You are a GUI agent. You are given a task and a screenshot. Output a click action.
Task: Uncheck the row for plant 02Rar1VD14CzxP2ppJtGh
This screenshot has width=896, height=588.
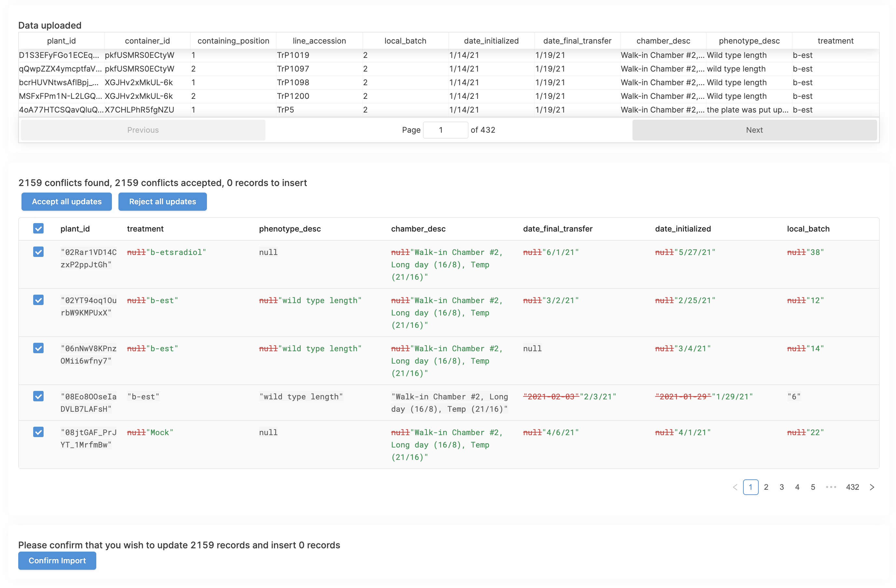tap(38, 252)
